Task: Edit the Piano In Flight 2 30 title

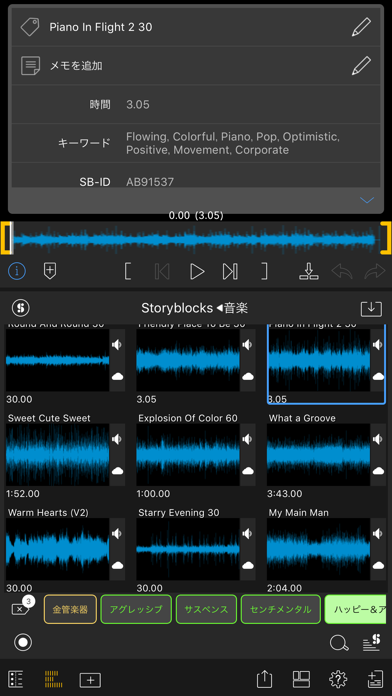Action: (x=361, y=27)
